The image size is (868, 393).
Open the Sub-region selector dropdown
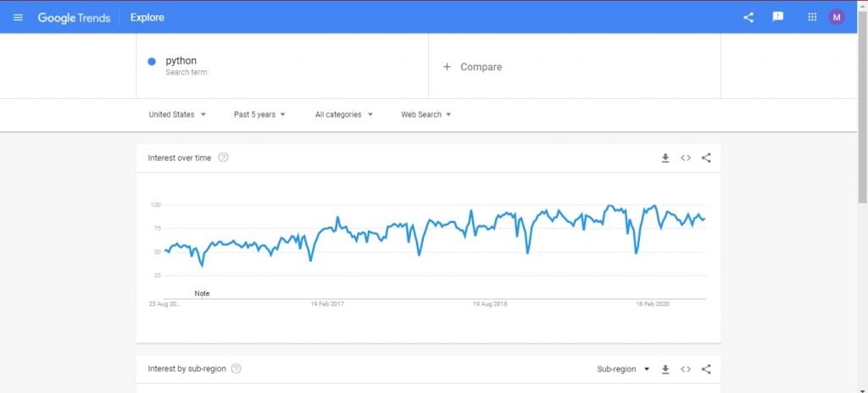point(623,369)
